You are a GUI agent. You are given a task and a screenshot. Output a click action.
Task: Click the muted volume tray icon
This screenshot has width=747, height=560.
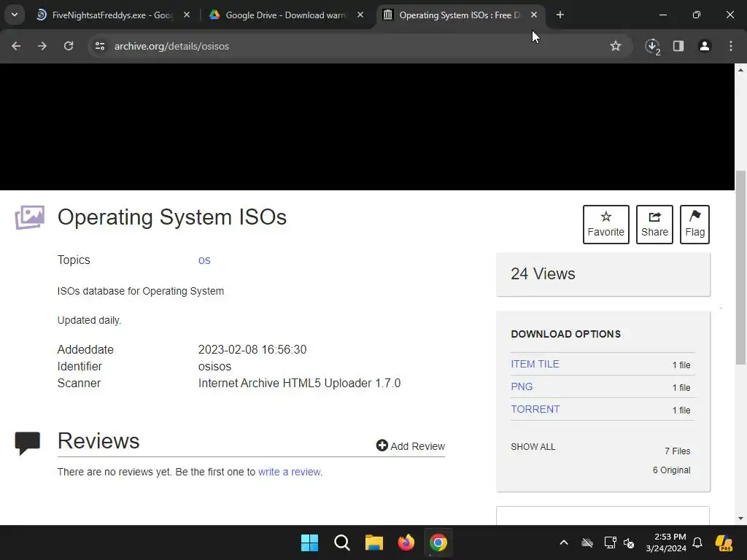pyautogui.click(x=630, y=542)
